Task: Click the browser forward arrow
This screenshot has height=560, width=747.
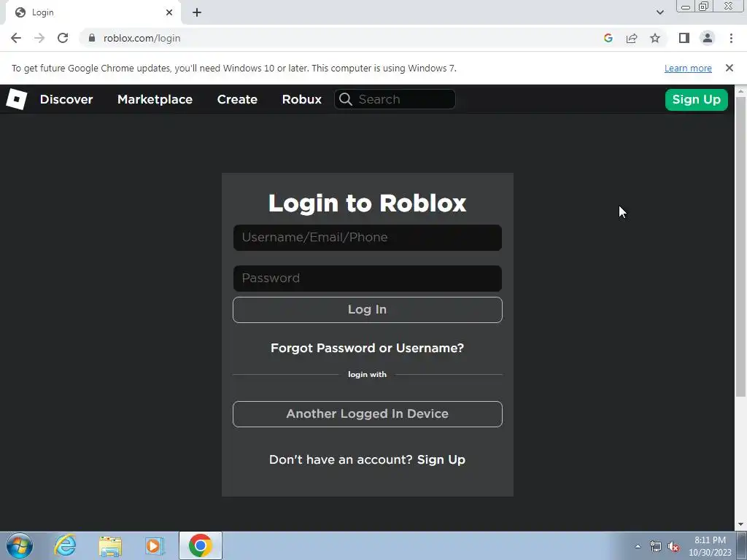Action: tap(39, 38)
